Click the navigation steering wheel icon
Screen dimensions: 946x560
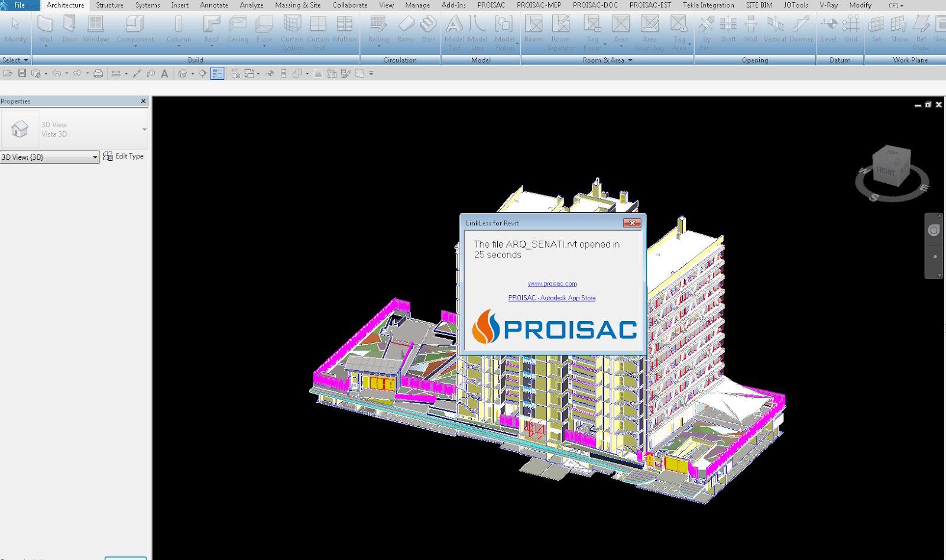(x=933, y=230)
